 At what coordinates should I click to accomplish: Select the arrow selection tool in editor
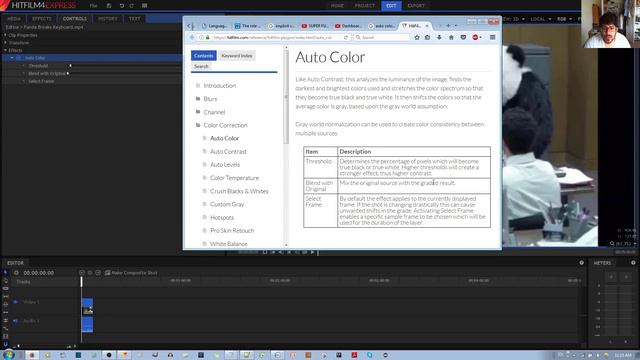click(x=5, y=273)
